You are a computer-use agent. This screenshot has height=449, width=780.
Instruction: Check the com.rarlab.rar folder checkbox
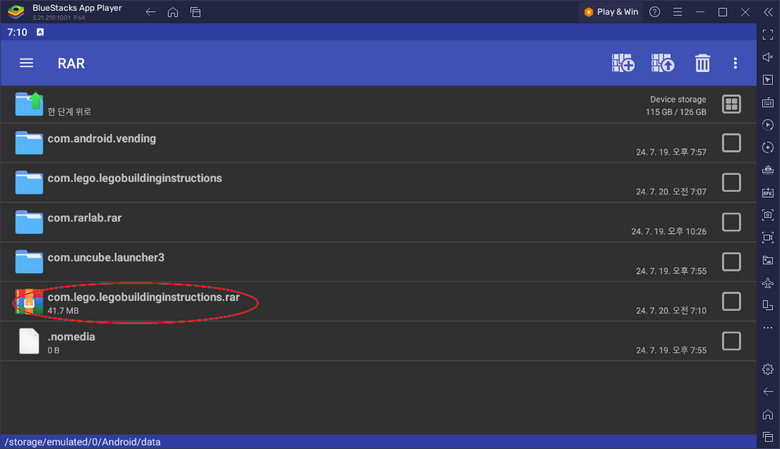tap(731, 222)
